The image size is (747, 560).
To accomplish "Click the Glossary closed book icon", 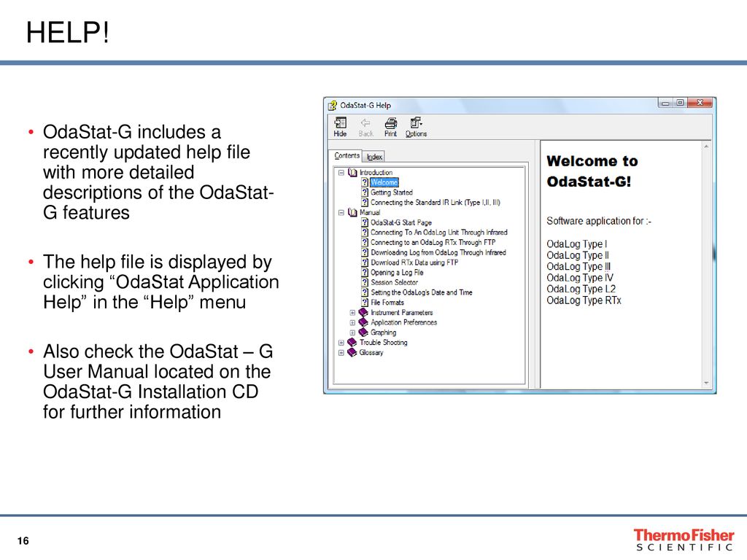I will (x=352, y=352).
